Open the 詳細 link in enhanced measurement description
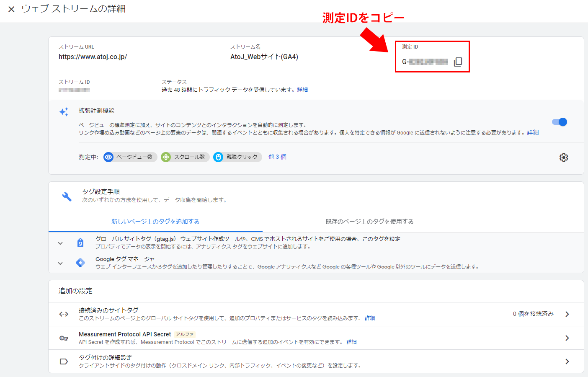 (533, 132)
